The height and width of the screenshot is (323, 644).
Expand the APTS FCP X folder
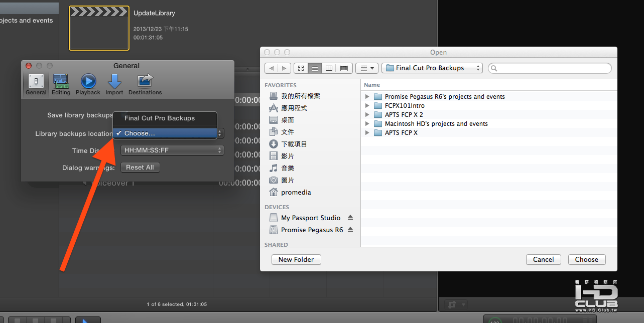pos(367,132)
